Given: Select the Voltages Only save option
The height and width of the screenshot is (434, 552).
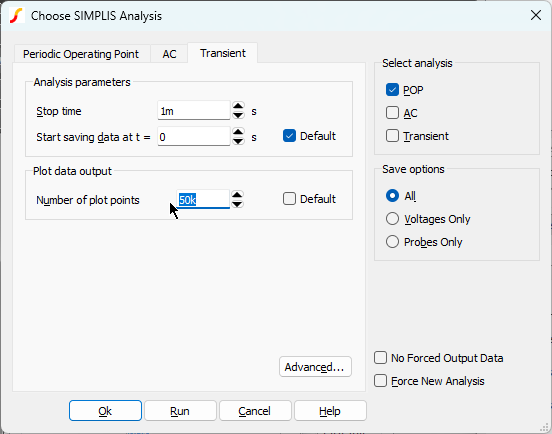Looking at the screenshot, I should [392, 219].
